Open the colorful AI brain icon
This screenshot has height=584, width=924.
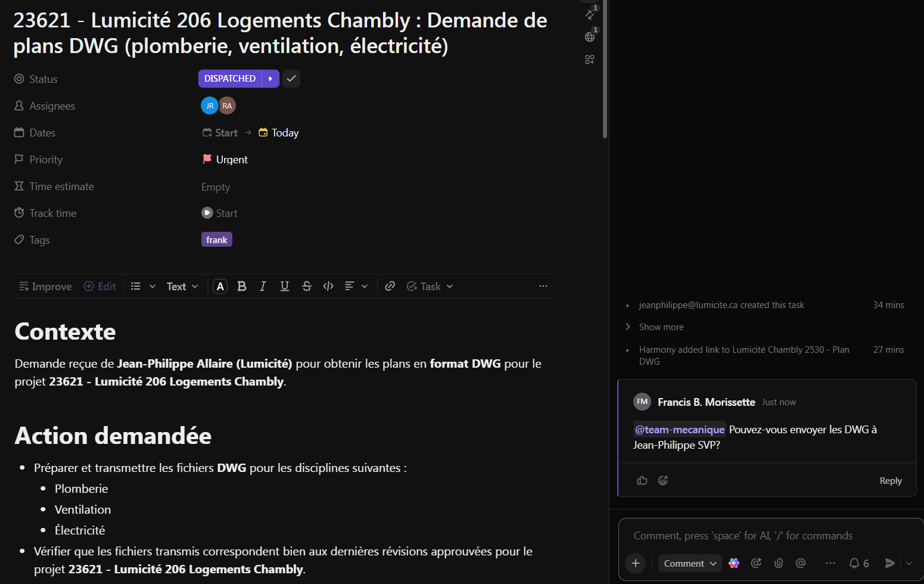pos(734,563)
